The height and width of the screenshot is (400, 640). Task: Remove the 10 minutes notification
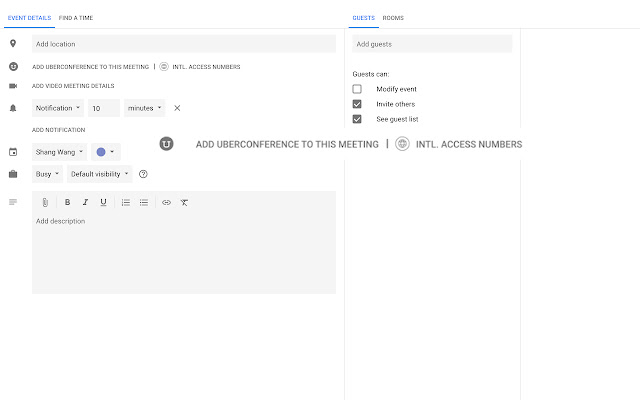click(x=177, y=108)
